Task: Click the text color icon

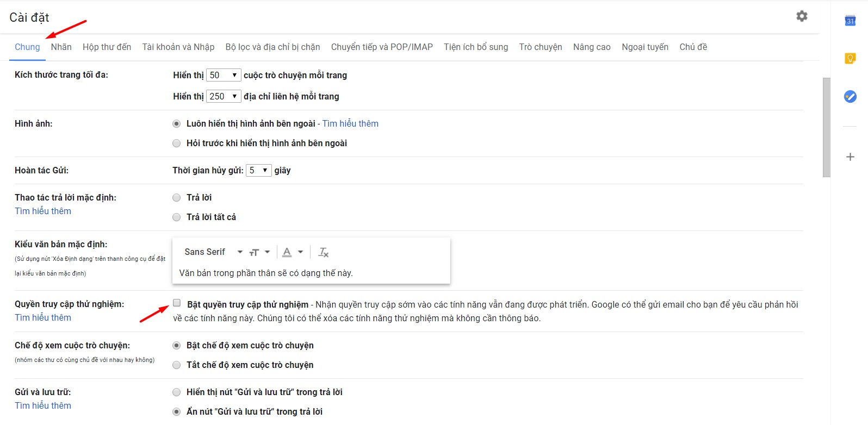Action: pos(287,252)
